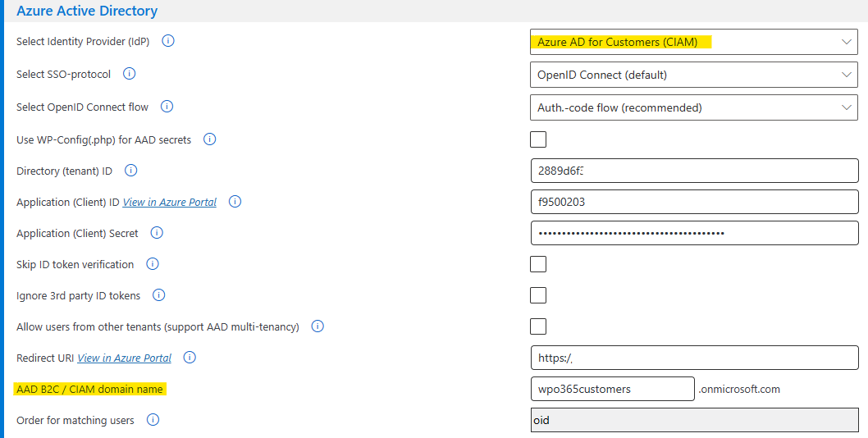
Task: Open info icon for Skip ID token verification
Action: 153,264
